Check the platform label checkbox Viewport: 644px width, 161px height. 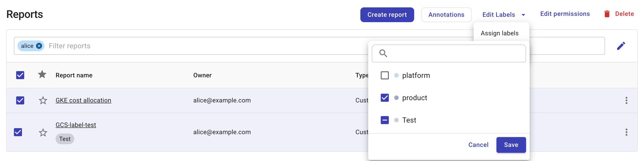coord(385,75)
